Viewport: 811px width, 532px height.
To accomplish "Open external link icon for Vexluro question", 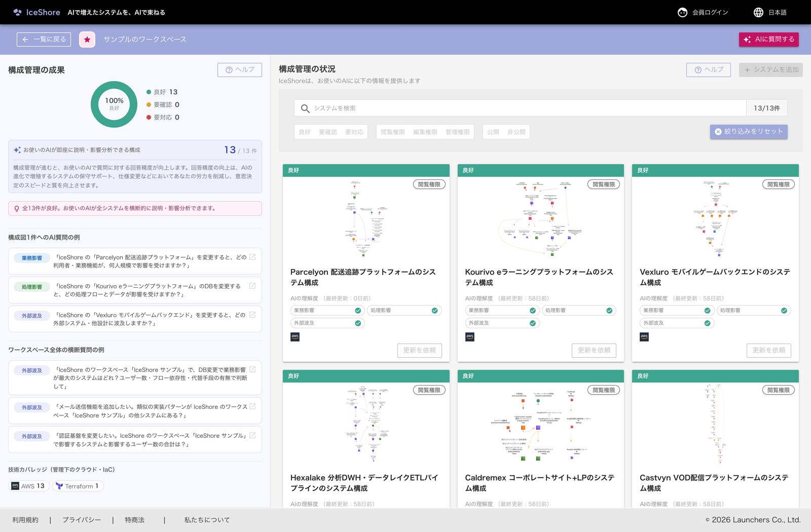I will [252, 315].
